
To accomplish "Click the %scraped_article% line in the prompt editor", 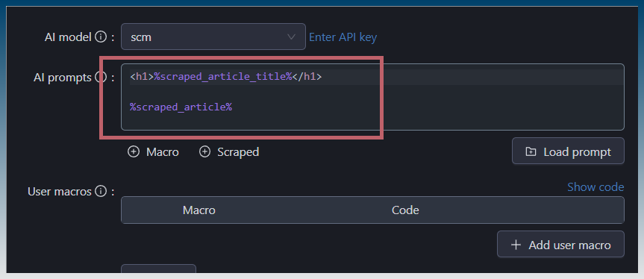I will (x=181, y=107).
